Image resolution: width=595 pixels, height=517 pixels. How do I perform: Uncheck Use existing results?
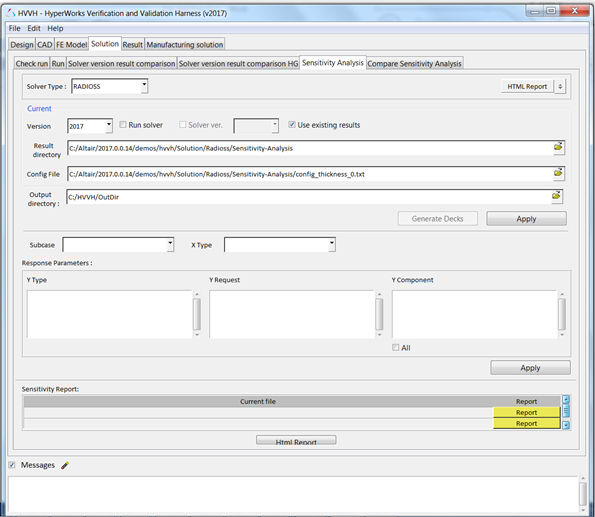click(x=292, y=125)
